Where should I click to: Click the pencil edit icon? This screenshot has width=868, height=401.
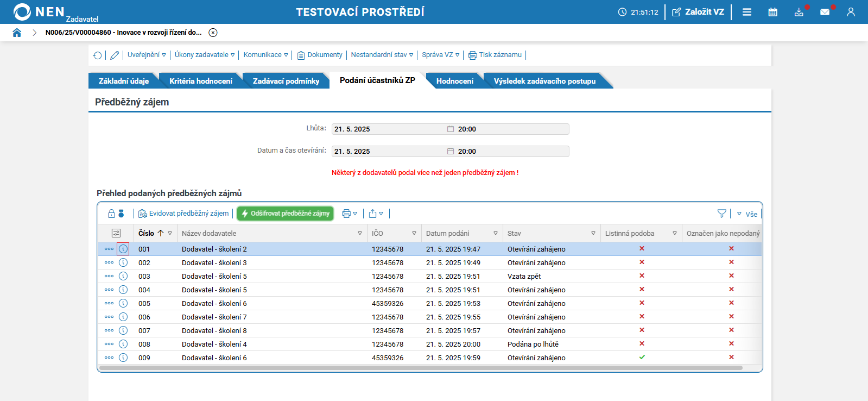click(115, 55)
